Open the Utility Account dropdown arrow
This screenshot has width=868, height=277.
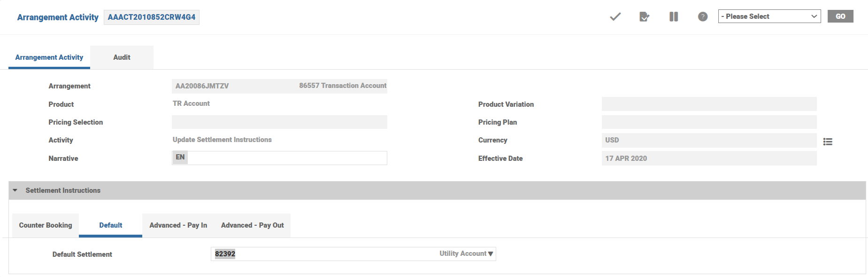point(491,254)
